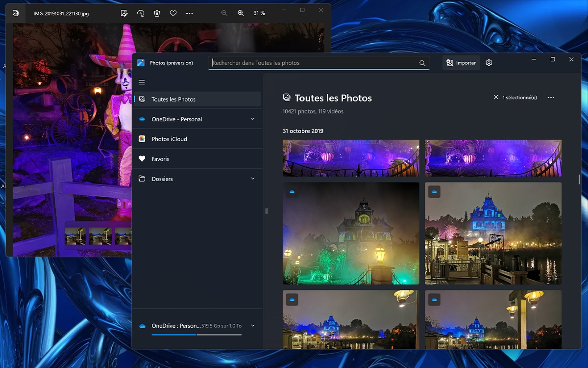Image resolution: width=588 pixels, height=368 pixels.
Task: Click the Toutes les Photos gallery heading
Action: [x=333, y=98]
